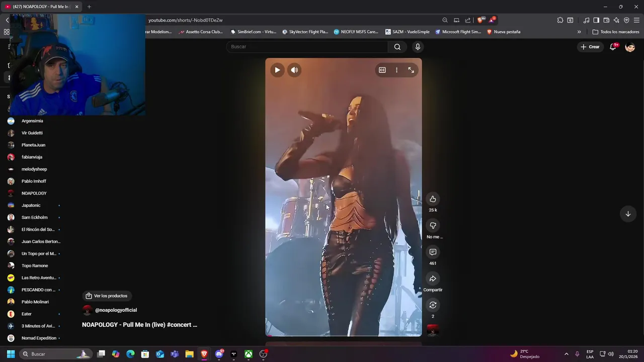Click the youtube.com address bar
This screenshot has width=644, height=362.
(292, 20)
